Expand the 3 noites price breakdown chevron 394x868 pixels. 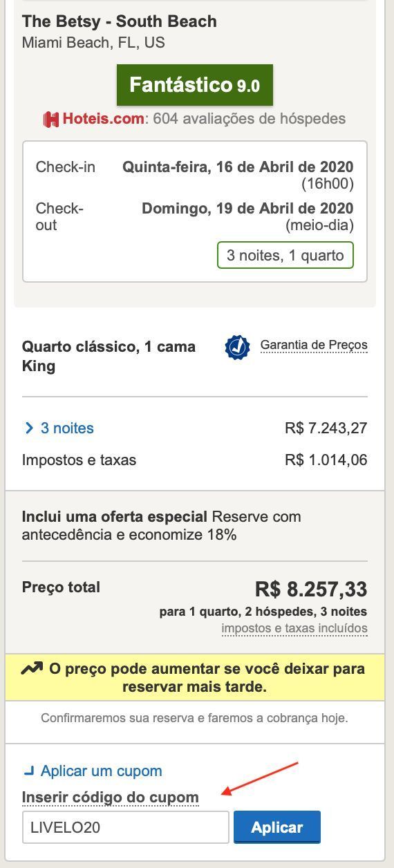point(29,428)
